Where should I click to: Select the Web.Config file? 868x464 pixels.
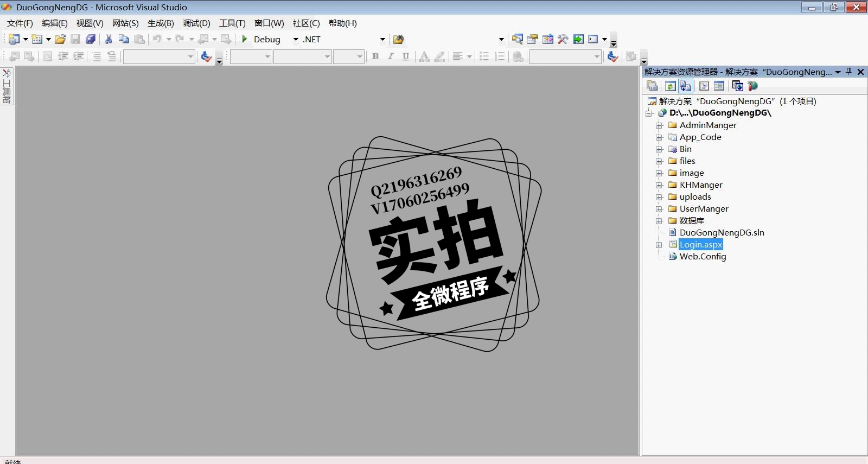click(703, 257)
